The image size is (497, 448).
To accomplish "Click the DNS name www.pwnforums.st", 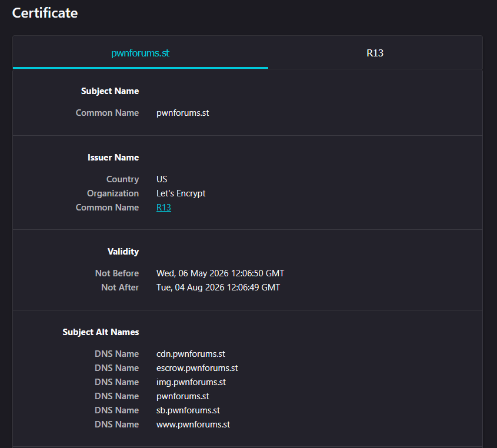I will (x=193, y=424).
